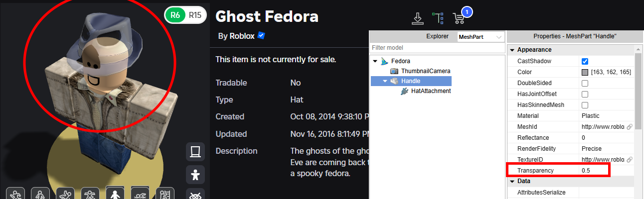Open the explorer tree view icon
This screenshot has width=644, height=199.
(x=438, y=18)
